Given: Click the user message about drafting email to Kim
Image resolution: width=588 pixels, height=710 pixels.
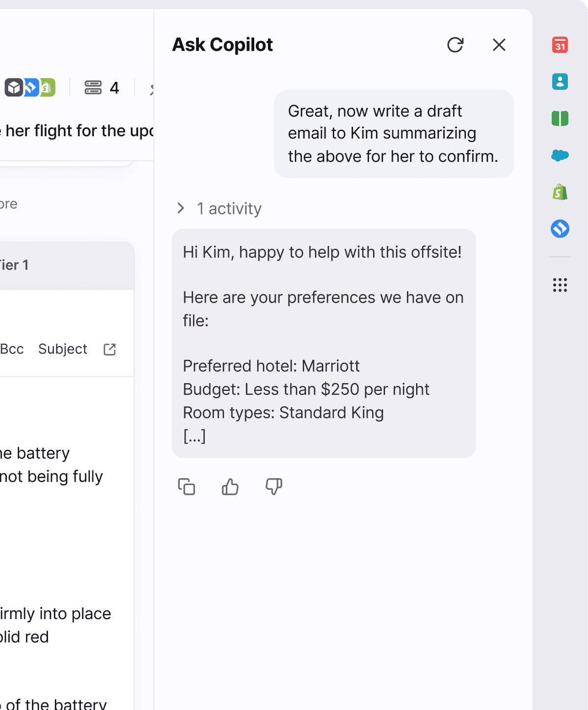Looking at the screenshot, I should [x=394, y=134].
